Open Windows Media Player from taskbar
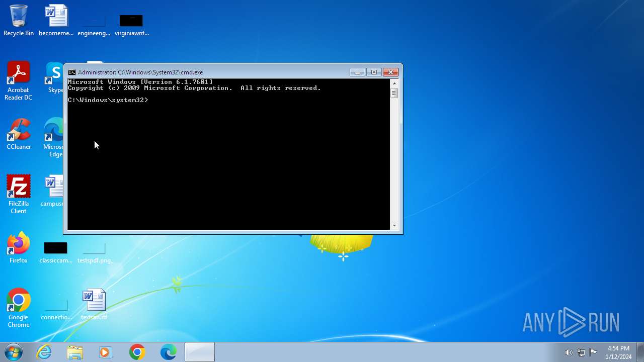This screenshot has height=362, width=644. pos(106,352)
